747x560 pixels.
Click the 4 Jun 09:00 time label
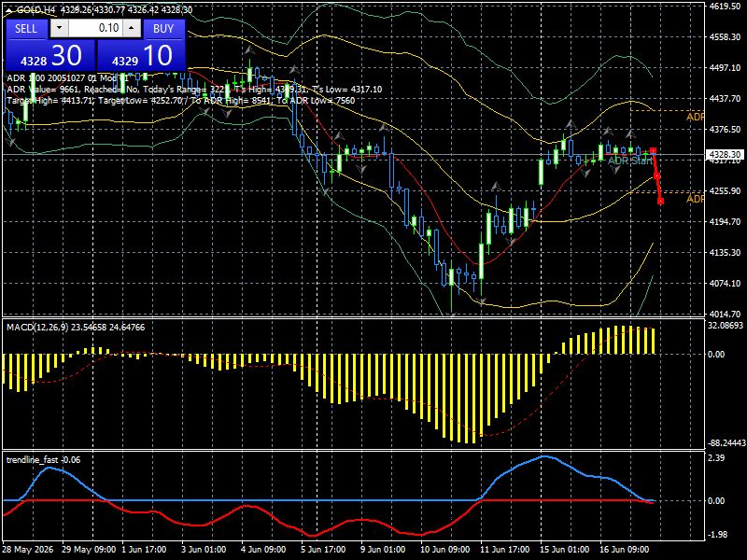pyautogui.click(x=263, y=549)
